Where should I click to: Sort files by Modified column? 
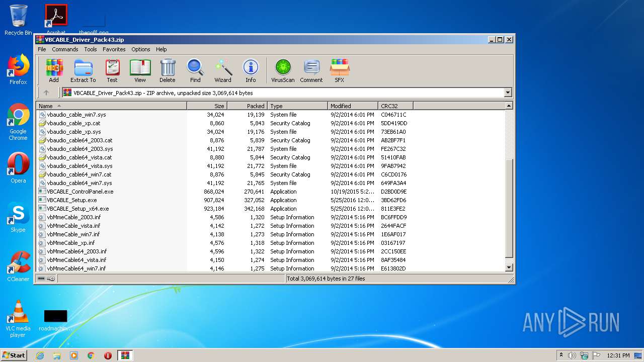353,106
